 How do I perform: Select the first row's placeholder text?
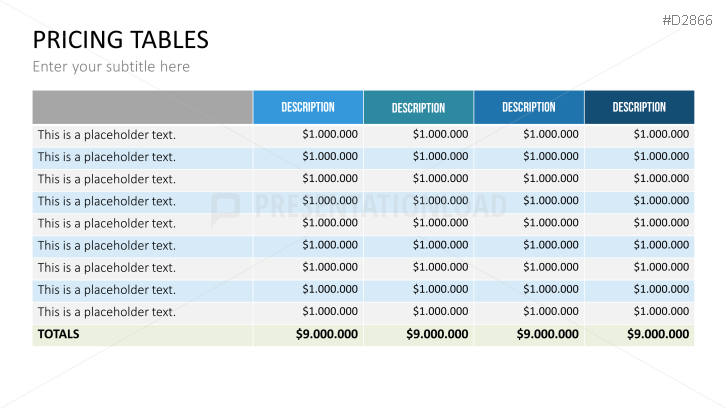coord(106,134)
